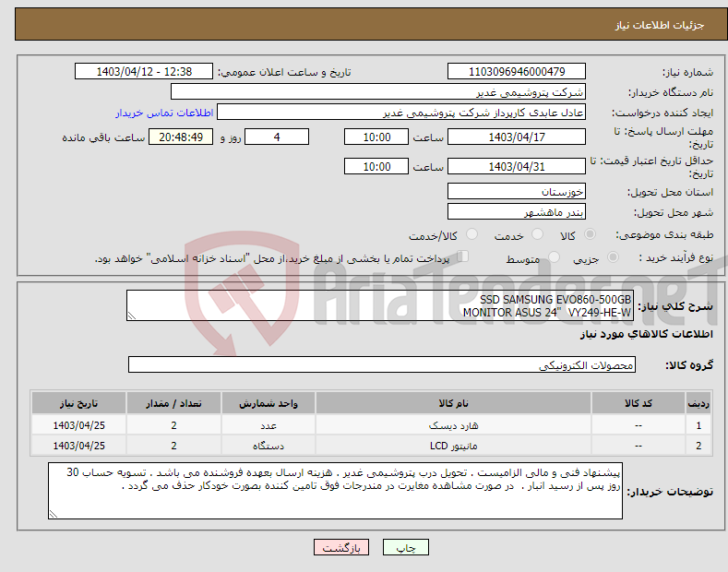Click the goods group field محصولات الکترونیکی
The height and width of the screenshot is (572, 728).
coord(382,365)
